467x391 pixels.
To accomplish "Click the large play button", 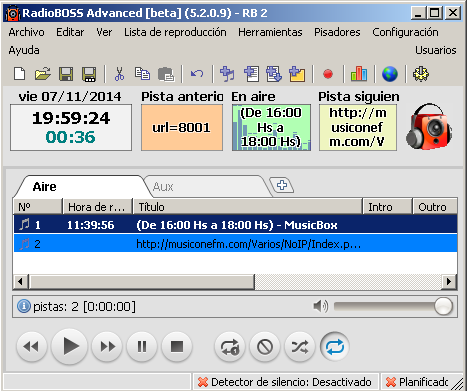I will pyautogui.click(x=70, y=346).
